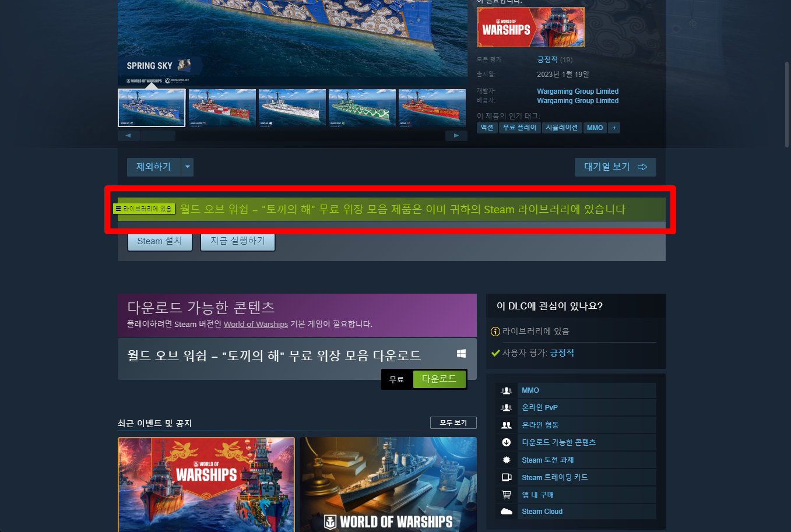The width and height of the screenshot is (791, 532).
Task: Click the 지금 실행하기 button
Action: click(x=238, y=241)
